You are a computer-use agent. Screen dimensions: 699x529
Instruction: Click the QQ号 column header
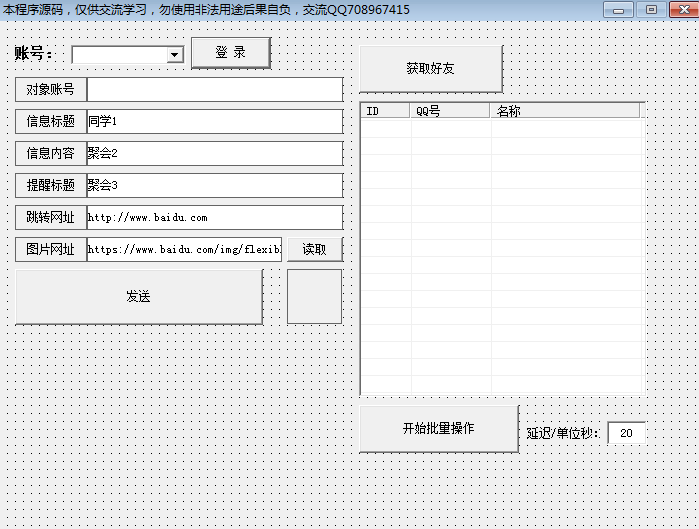tap(450, 111)
